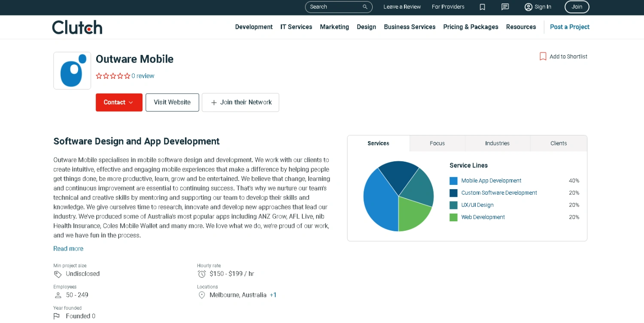The image size is (644, 323).
Task: Open the Design menu
Action: pyautogui.click(x=366, y=27)
